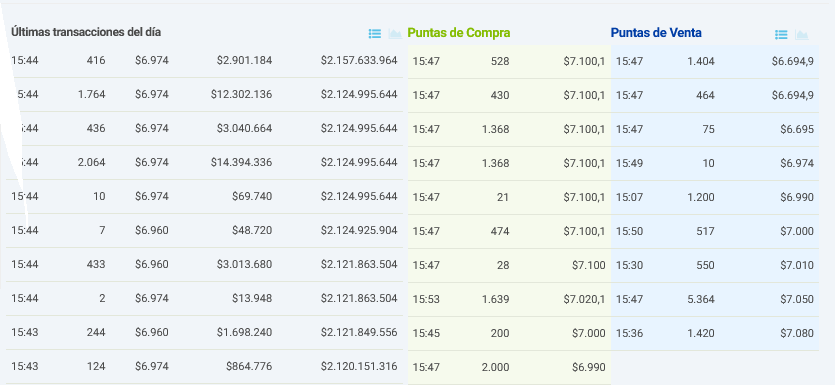This screenshot has height=385, width=835.
Task: Click sell offer time 15:49
Action: [629, 163]
